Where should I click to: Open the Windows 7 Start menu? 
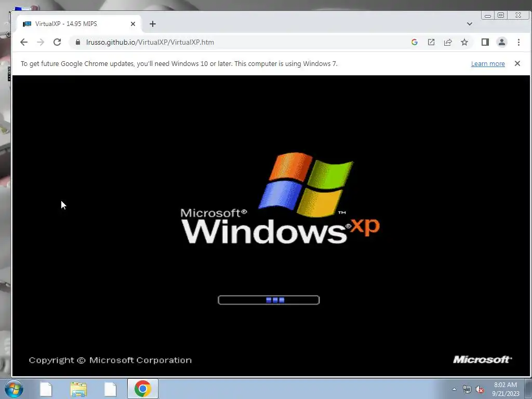[x=14, y=389]
